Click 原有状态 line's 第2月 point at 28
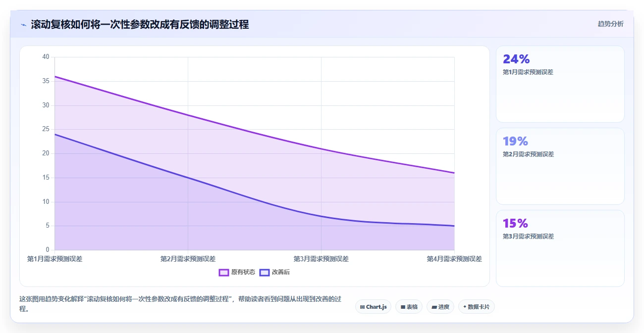644x333 pixels. point(188,115)
